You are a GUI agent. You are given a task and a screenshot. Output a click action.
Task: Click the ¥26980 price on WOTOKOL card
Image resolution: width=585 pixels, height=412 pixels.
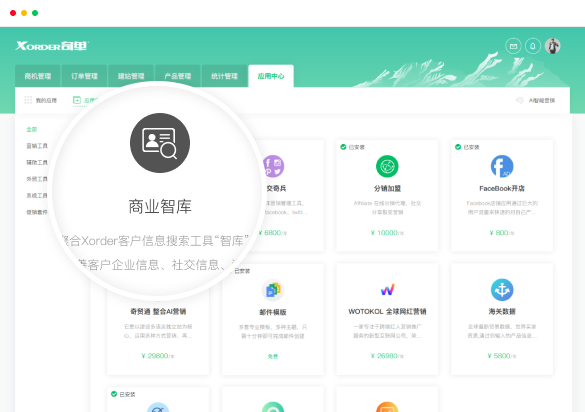[x=387, y=356]
